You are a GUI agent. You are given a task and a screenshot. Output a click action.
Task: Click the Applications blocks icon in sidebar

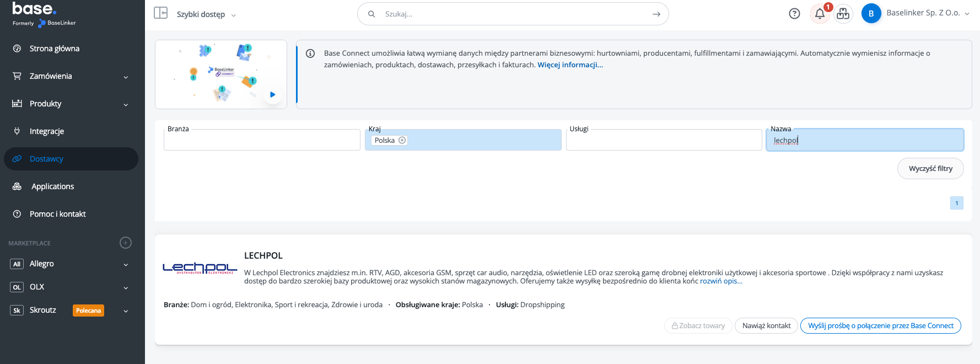(17, 186)
